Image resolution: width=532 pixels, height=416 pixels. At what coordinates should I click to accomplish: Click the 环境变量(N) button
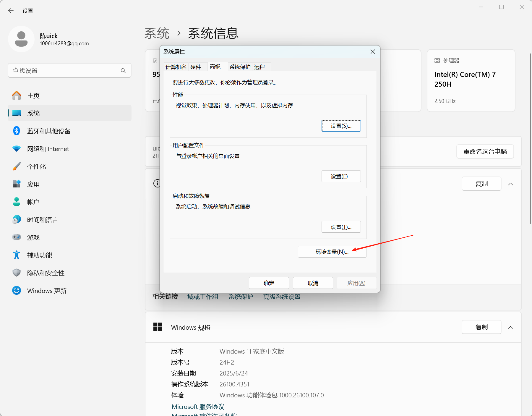(332, 252)
